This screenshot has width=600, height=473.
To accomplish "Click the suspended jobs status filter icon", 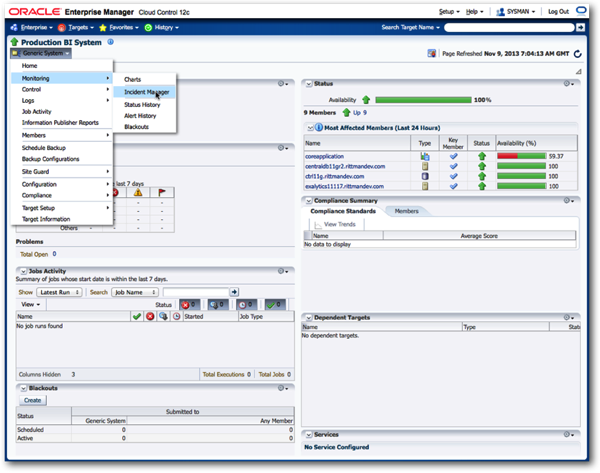I will coord(218,305).
